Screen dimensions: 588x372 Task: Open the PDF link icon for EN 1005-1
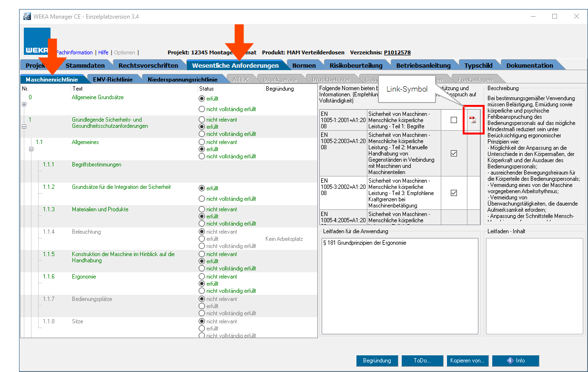coord(473,120)
